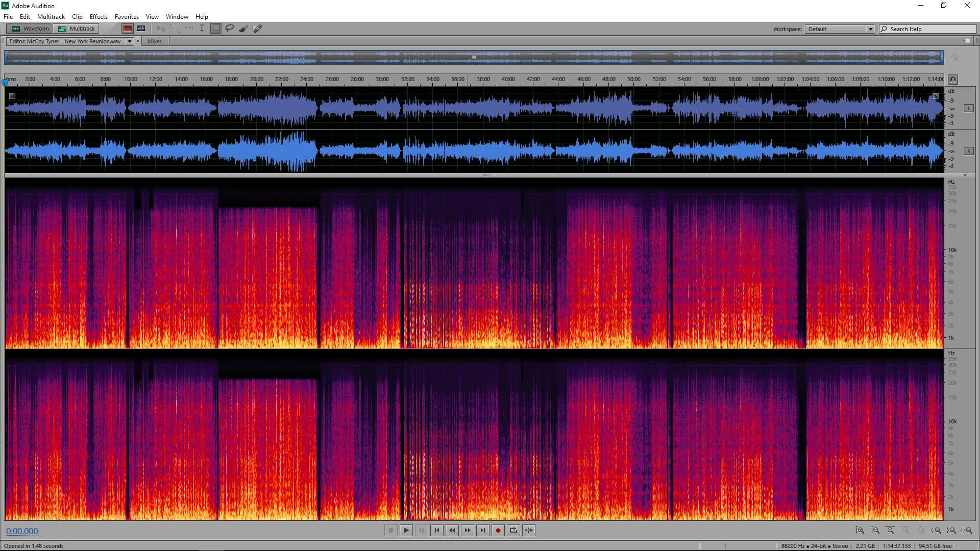
Task: Open the panel options menu at top right
Action: click(966, 41)
